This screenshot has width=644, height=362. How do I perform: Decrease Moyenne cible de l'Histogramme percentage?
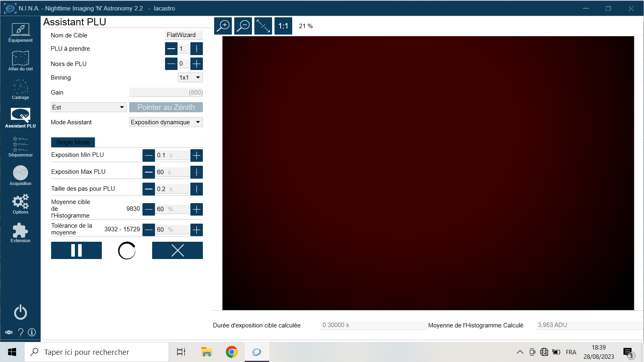click(149, 209)
